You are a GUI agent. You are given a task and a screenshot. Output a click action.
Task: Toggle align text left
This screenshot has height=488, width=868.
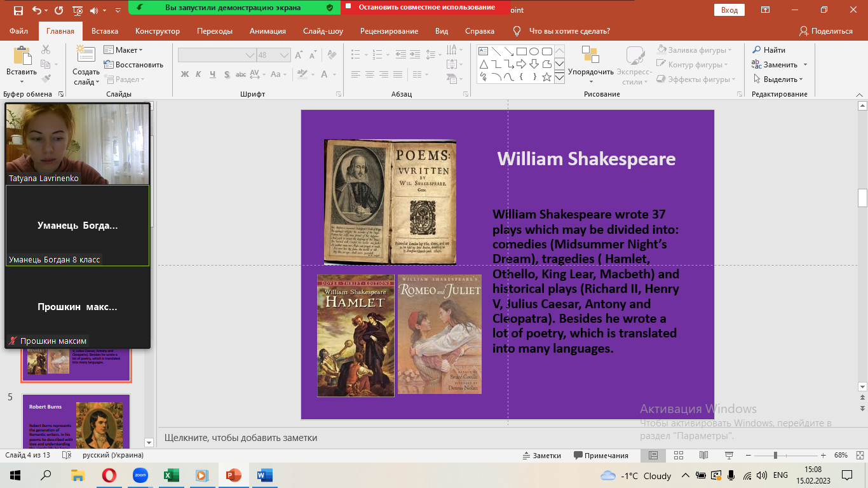click(x=355, y=74)
